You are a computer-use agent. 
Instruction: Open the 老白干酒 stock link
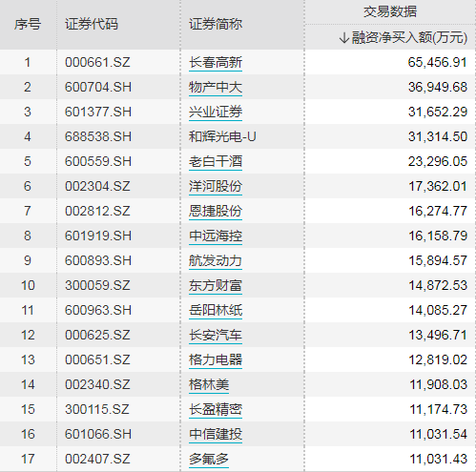coord(216,161)
